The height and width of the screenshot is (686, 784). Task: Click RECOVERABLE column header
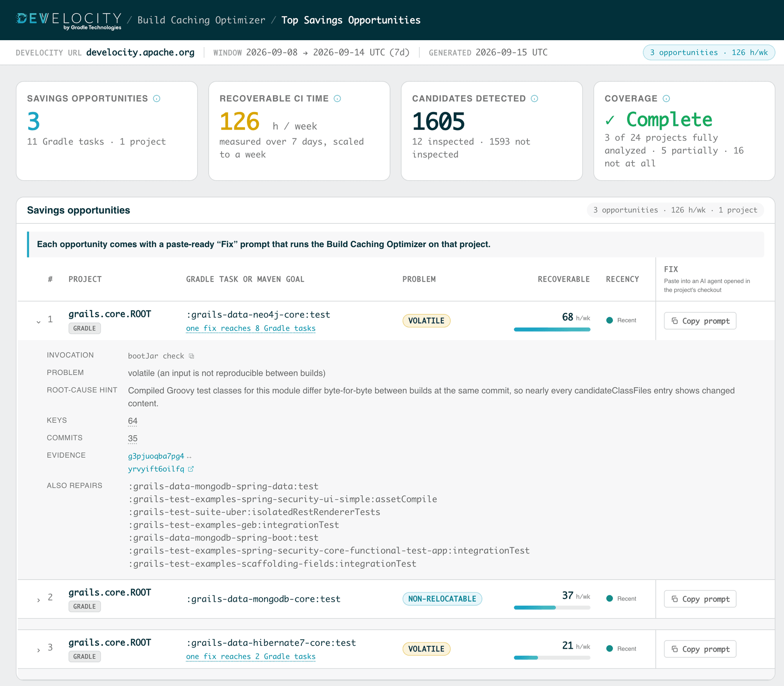click(563, 279)
